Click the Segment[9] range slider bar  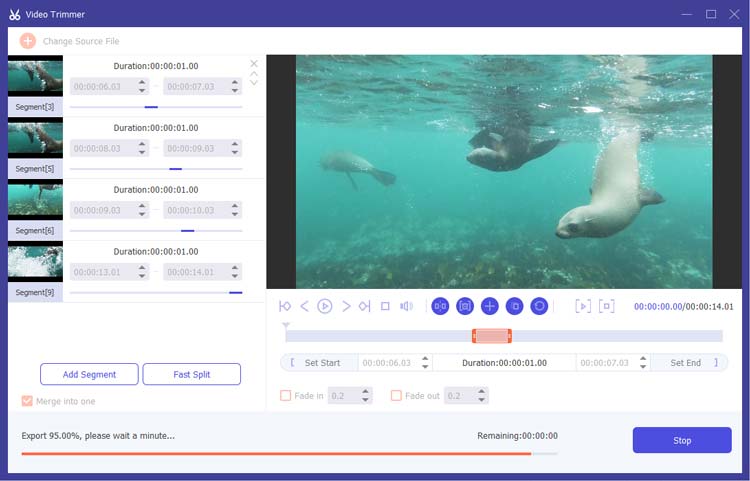coord(156,293)
